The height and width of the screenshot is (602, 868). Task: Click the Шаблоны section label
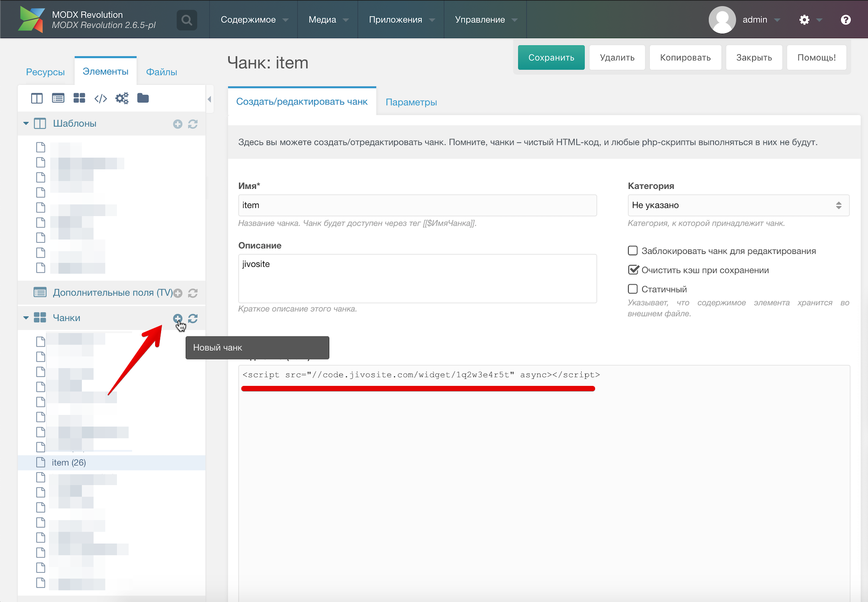pyautogui.click(x=74, y=123)
